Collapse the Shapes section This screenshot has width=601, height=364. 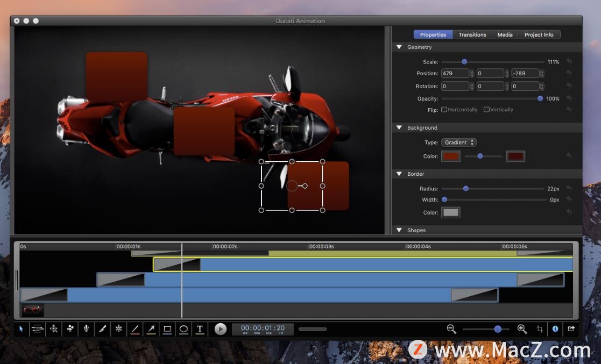click(399, 230)
